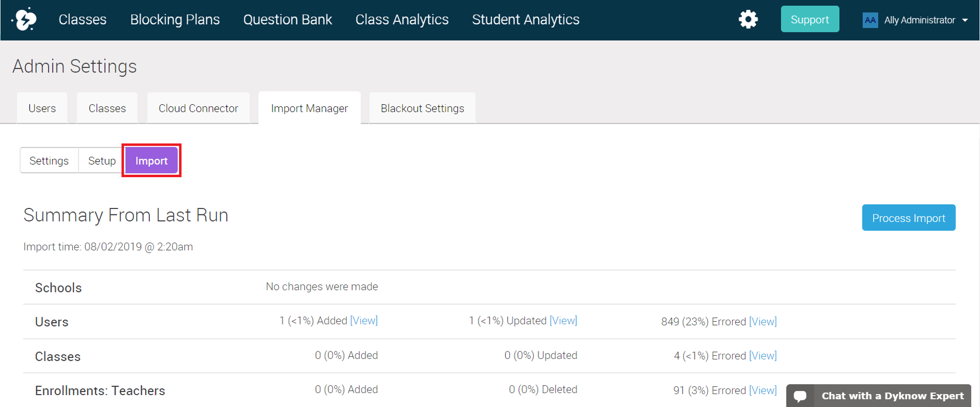
Task: Click the Support button
Action: (x=809, y=19)
